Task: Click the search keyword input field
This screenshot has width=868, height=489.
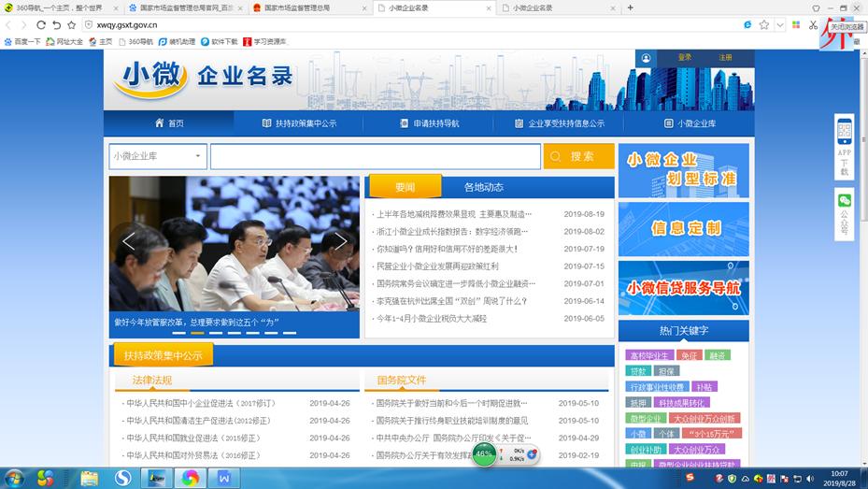Action: pyautogui.click(x=376, y=156)
